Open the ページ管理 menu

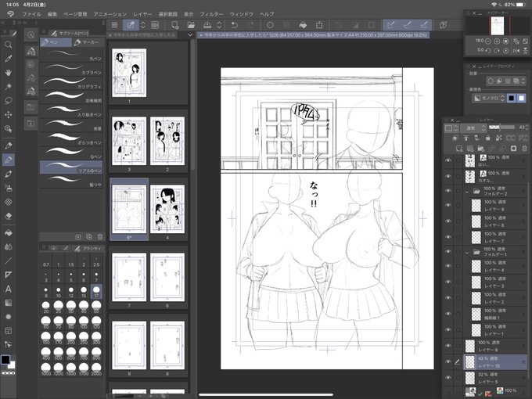[75, 14]
